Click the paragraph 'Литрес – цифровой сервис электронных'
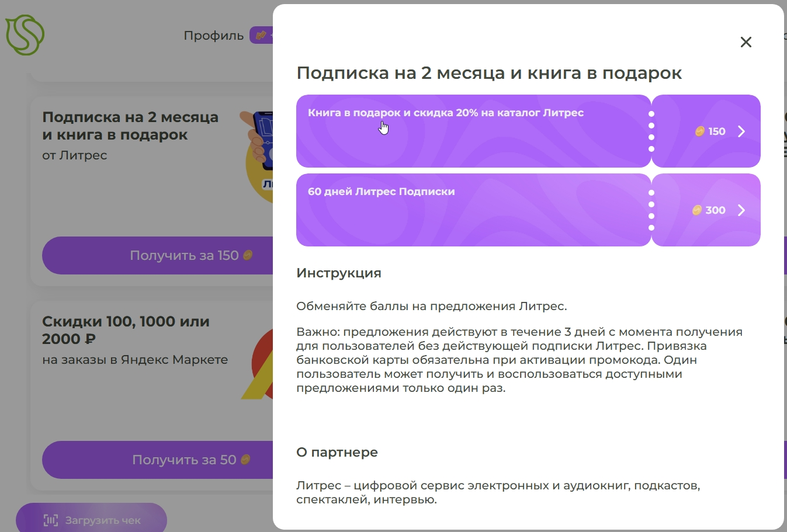 [x=498, y=492]
